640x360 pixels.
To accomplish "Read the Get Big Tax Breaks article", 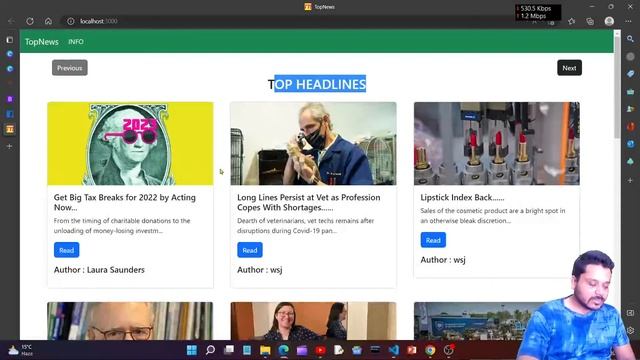I will tap(67, 250).
